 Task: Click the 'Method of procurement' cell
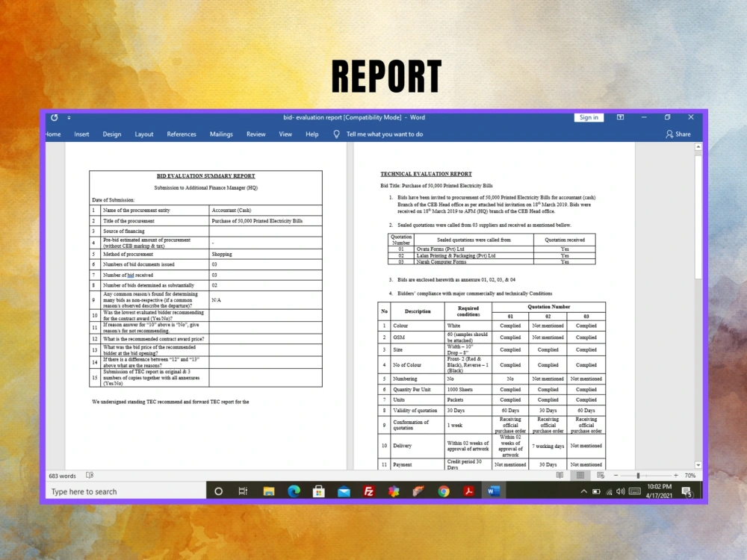click(155, 255)
